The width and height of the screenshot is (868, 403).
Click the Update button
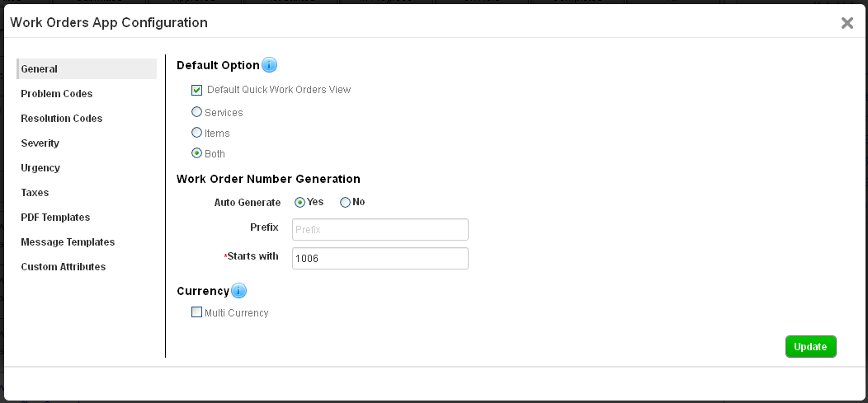click(x=810, y=347)
